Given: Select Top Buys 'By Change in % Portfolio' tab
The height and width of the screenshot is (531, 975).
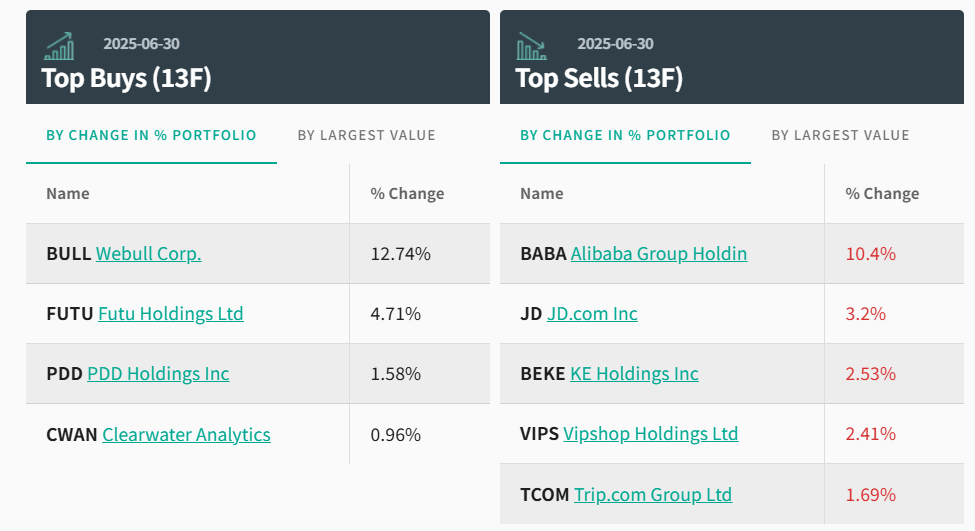Looking at the screenshot, I should coord(151,135).
